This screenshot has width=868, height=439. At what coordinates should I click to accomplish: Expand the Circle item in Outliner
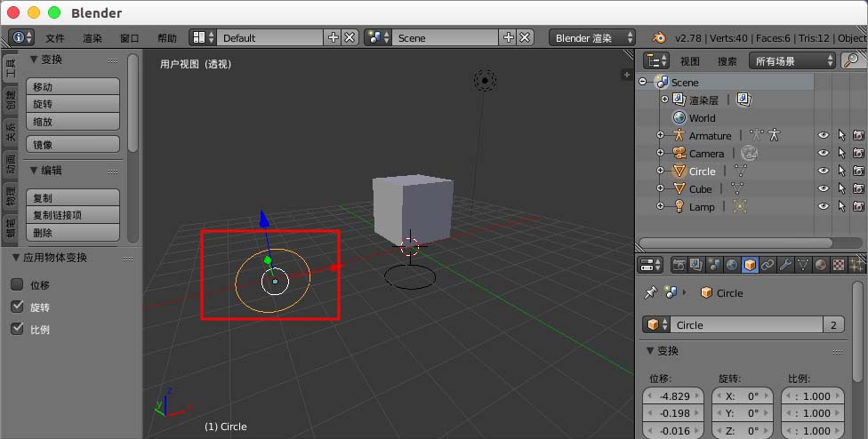tap(660, 172)
